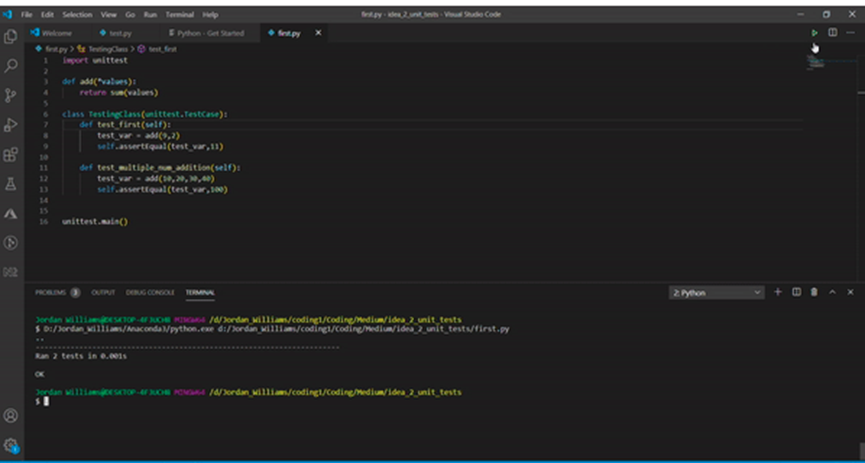The height and width of the screenshot is (463, 865).
Task: Open the Source Control view
Action: coord(11,95)
